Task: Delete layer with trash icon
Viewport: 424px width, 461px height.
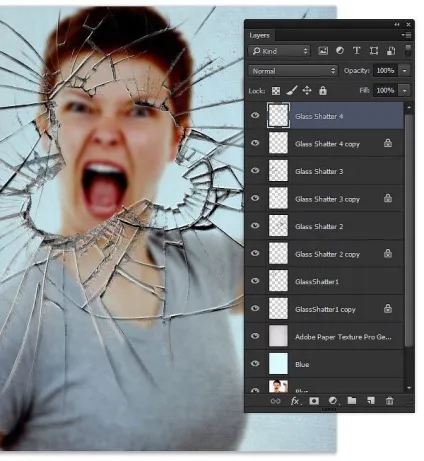Action: click(x=389, y=401)
